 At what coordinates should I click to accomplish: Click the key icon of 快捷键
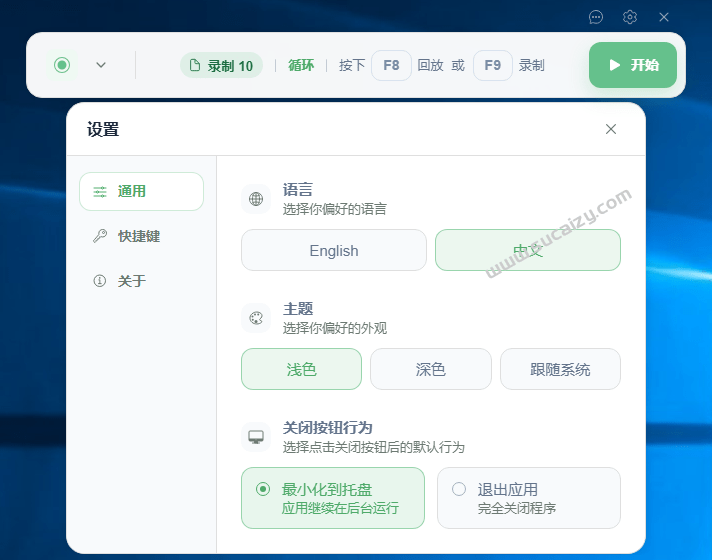pos(100,236)
